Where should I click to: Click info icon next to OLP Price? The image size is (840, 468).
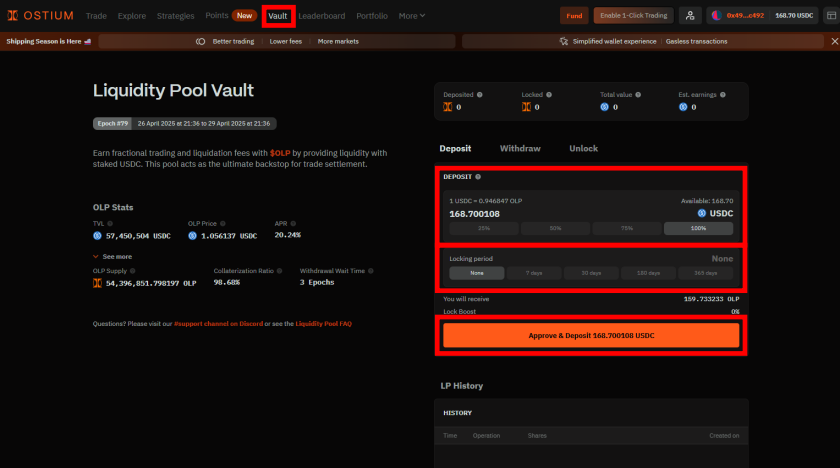pyautogui.click(x=223, y=224)
